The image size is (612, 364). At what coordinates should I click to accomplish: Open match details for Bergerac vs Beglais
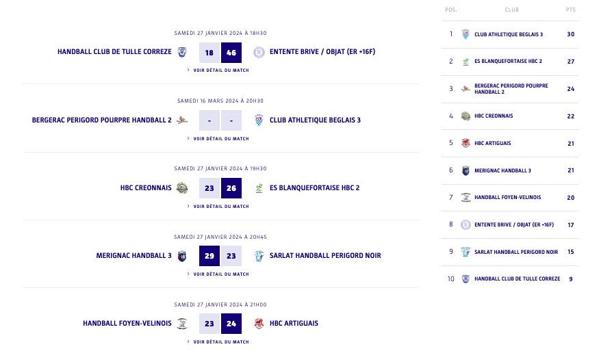220,139
